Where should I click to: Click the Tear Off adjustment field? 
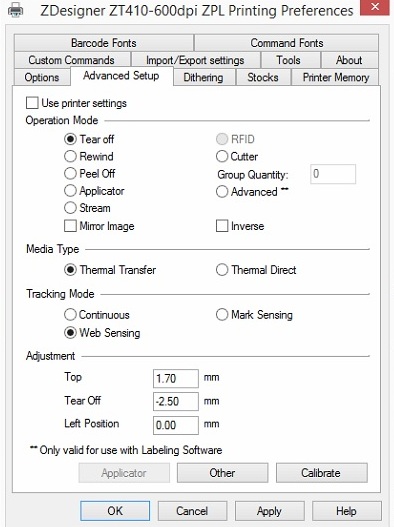click(176, 401)
